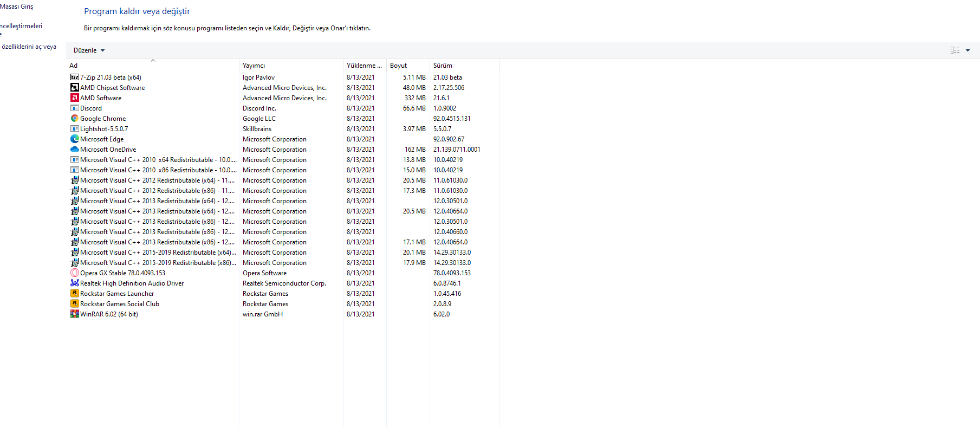Open the Düzenle dropdown menu
The height and width of the screenshot is (427, 980).
[89, 50]
